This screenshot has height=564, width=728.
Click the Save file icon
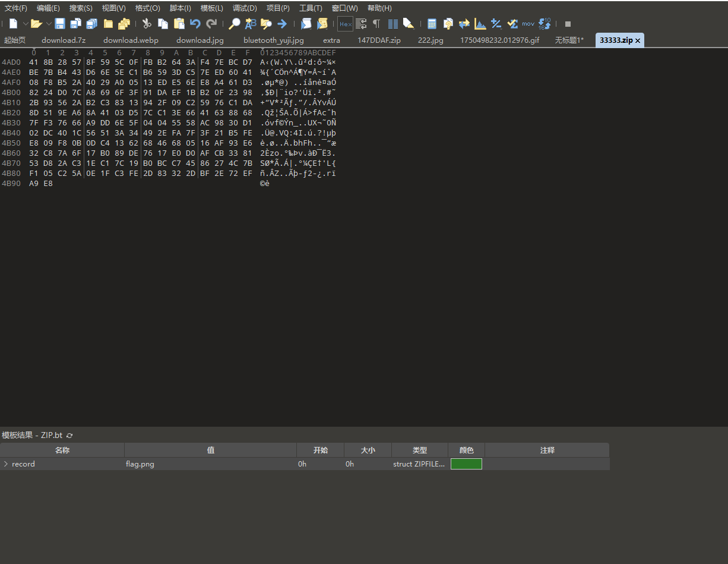point(60,24)
